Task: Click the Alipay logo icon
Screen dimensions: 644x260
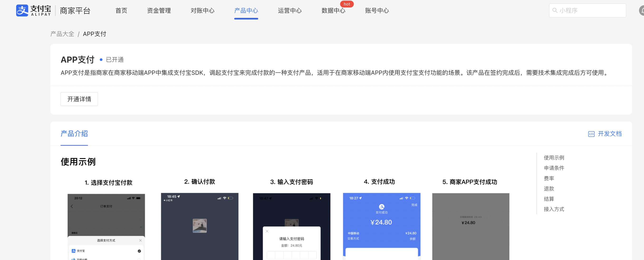Action: point(22,10)
